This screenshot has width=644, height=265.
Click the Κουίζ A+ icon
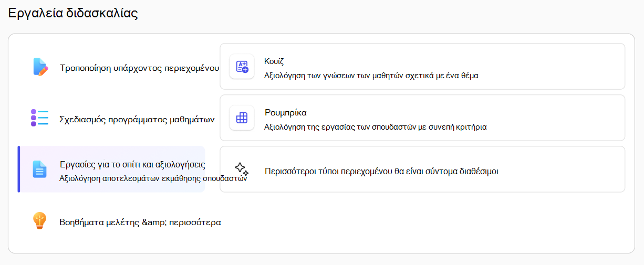click(x=242, y=67)
